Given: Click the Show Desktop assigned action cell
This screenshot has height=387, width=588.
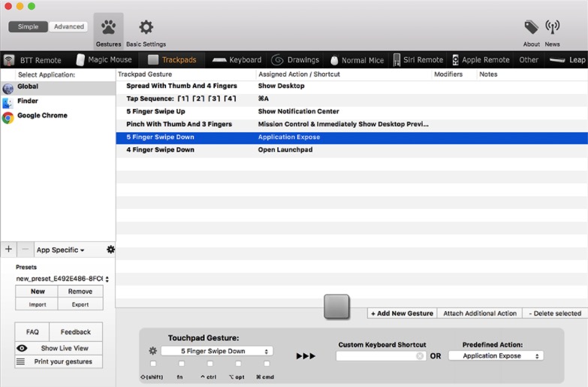Looking at the screenshot, I should (x=282, y=86).
